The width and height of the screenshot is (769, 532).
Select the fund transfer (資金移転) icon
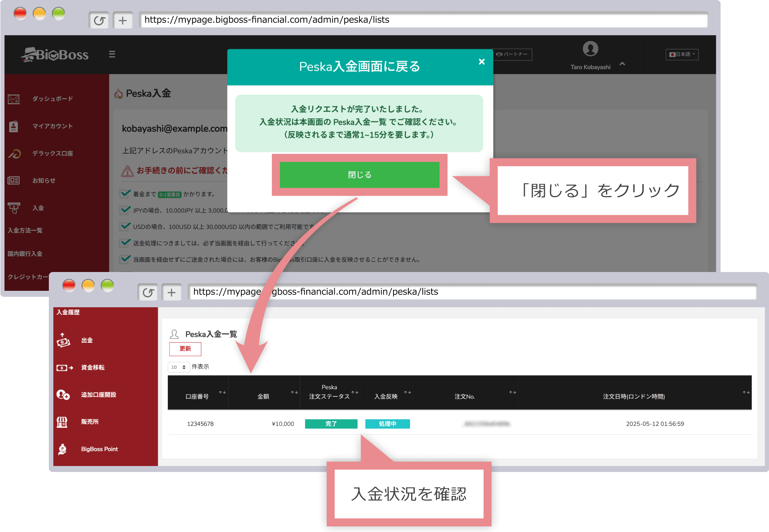pos(64,368)
